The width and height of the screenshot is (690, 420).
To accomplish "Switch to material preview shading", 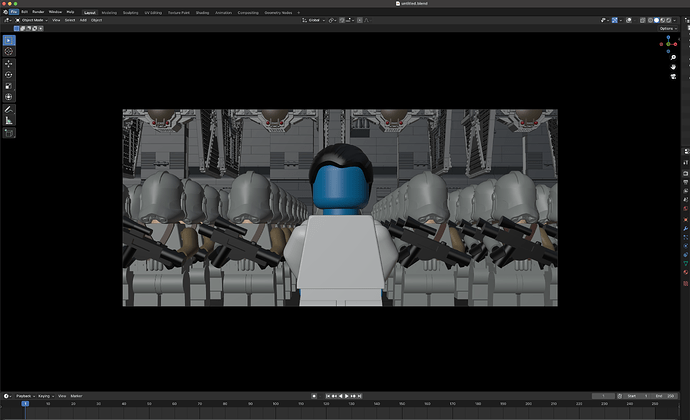I will [x=663, y=20].
